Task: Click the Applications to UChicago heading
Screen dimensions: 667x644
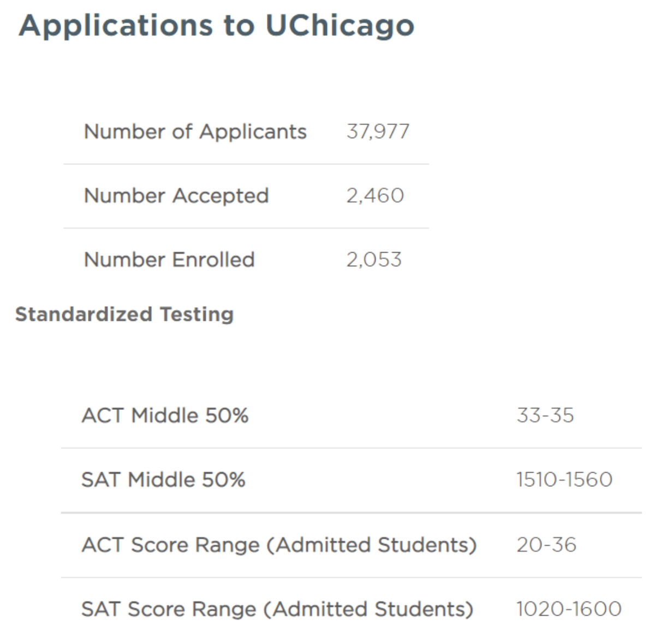Action: click(x=217, y=26)
